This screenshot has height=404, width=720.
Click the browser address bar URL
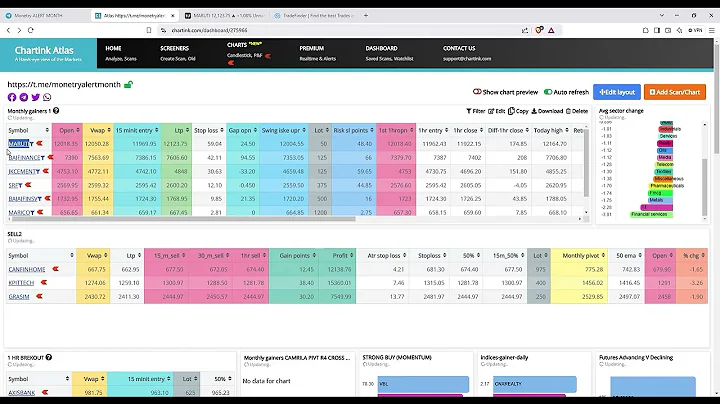click(x=209, y=30)
